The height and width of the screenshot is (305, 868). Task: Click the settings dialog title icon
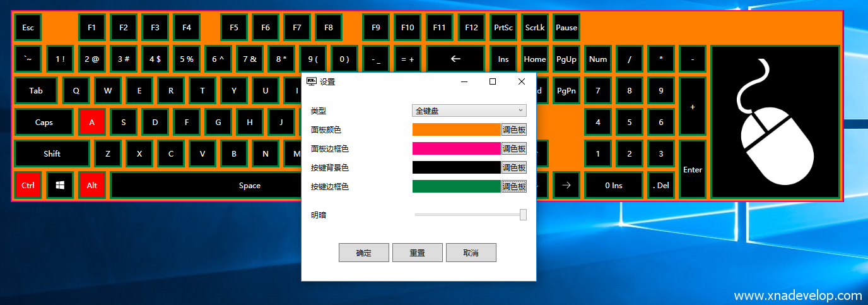(x=311, y=81)
